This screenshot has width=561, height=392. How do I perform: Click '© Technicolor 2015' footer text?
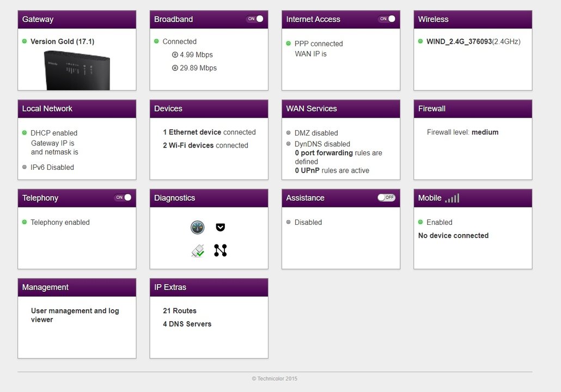(x=275, y=378)
